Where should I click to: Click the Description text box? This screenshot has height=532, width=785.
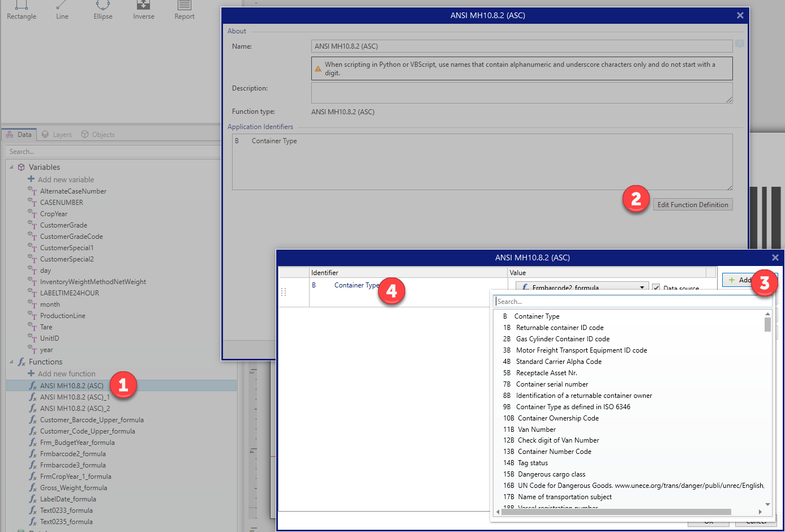point(522,93)
